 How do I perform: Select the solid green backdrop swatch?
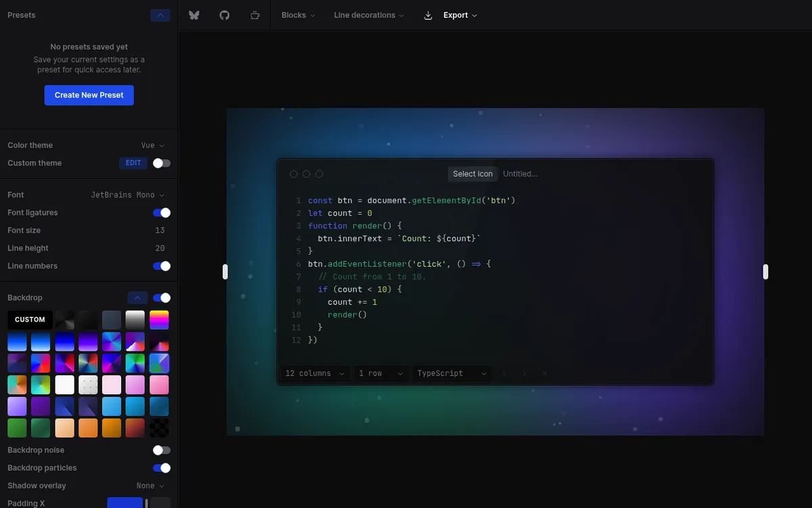17,428
